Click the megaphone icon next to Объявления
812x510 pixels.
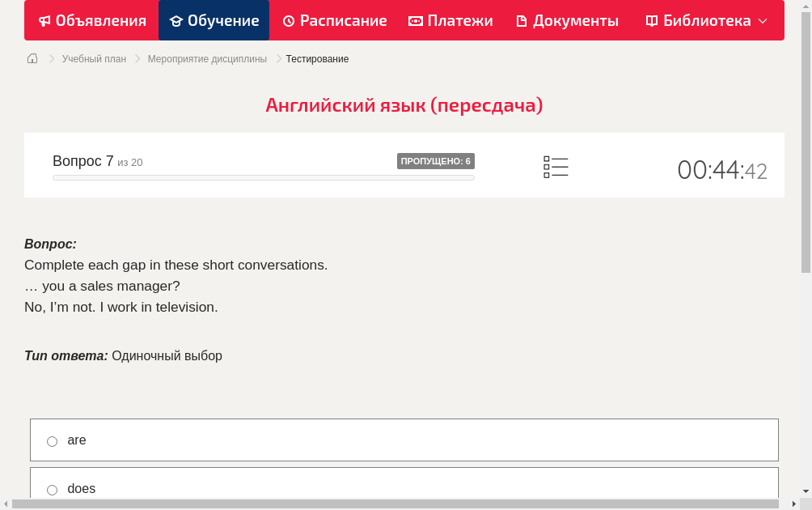tap(44, 20)
